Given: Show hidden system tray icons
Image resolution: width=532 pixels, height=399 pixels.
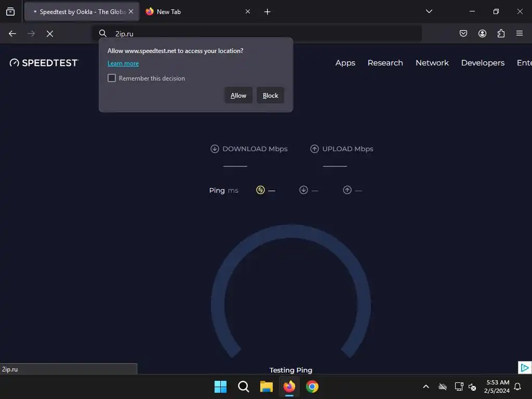Looking at the screenshot, I should click(x=426, y=387).
